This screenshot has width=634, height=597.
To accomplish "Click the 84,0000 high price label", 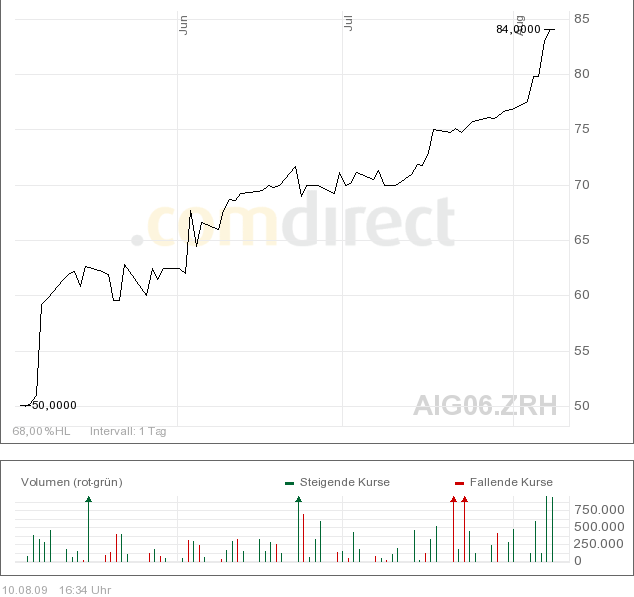I will pyautogui.click(x=517, y=29).
